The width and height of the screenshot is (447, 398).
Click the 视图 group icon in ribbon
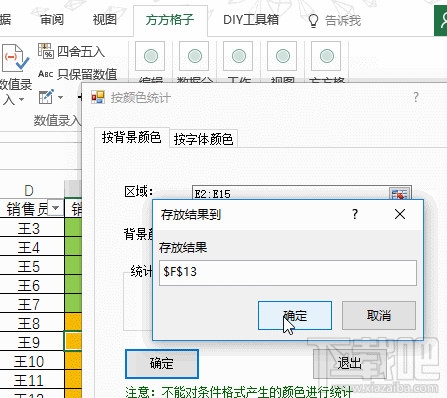pyautogui.click(x=283, y=56)
